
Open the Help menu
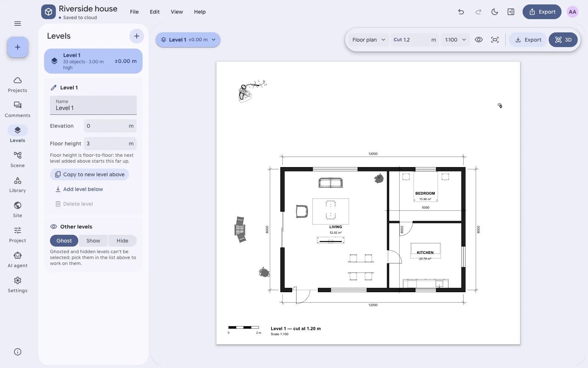[200, 12]
